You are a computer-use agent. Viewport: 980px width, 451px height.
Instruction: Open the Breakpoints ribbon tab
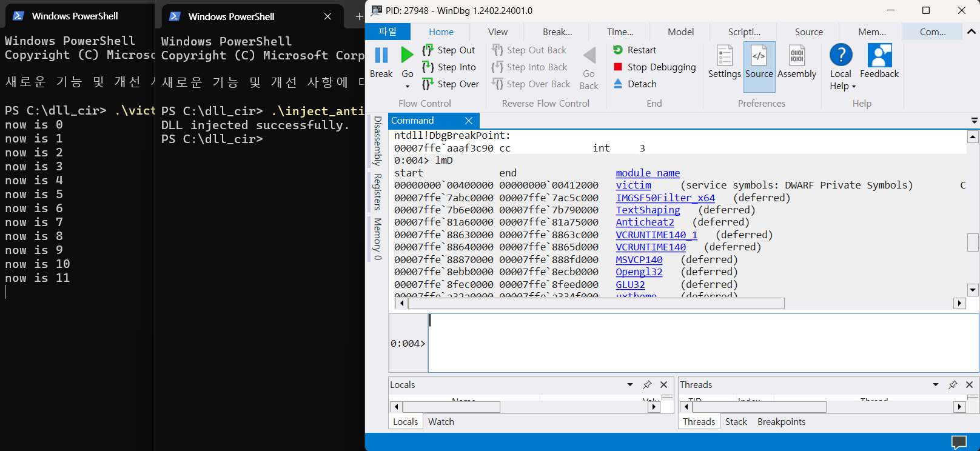[x=557, y=32]
